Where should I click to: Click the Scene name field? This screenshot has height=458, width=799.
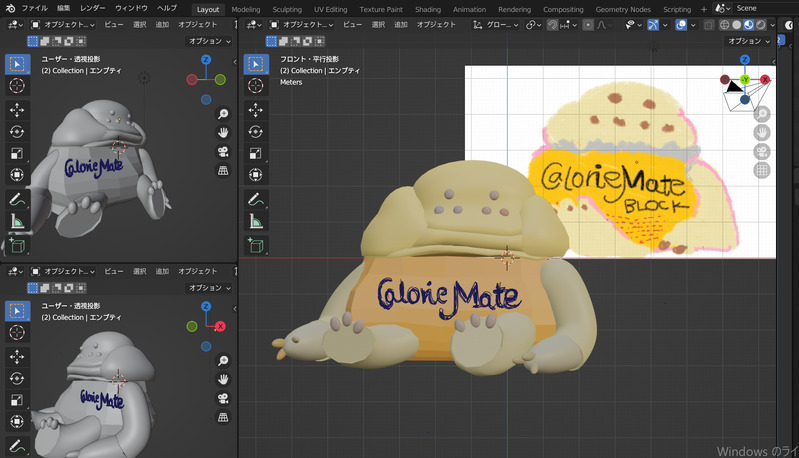coord(760,8)
